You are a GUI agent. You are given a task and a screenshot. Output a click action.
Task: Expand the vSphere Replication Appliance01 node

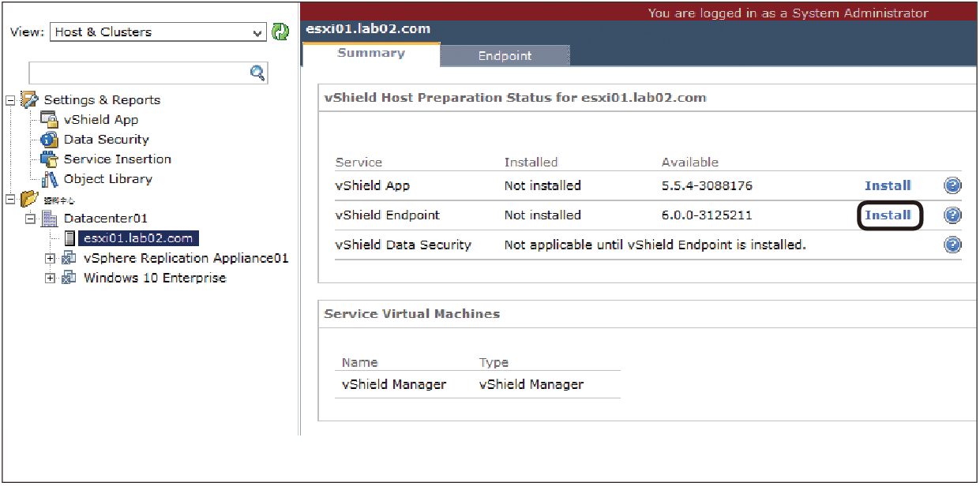(x=51, y=258)
